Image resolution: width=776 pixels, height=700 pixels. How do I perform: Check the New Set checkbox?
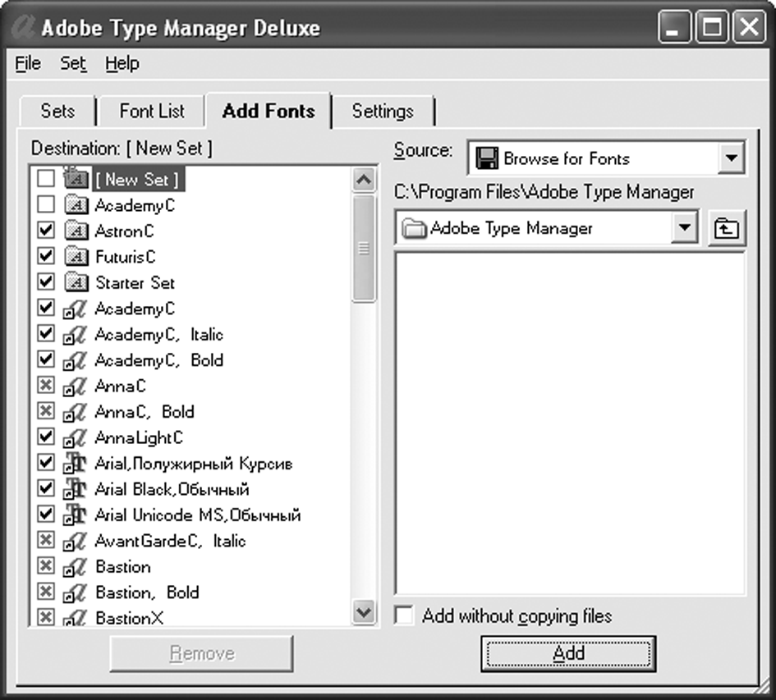tap(46, 178)
